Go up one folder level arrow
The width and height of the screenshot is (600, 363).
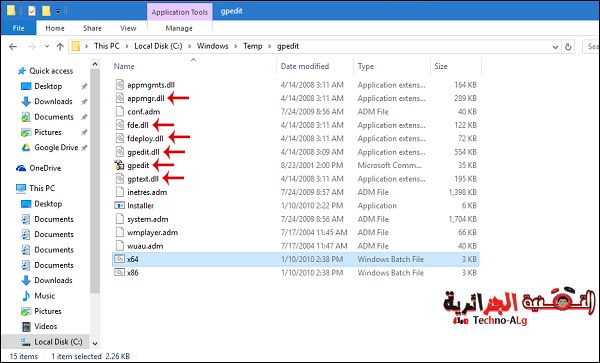pyautogui.click(x=60, y=46)
